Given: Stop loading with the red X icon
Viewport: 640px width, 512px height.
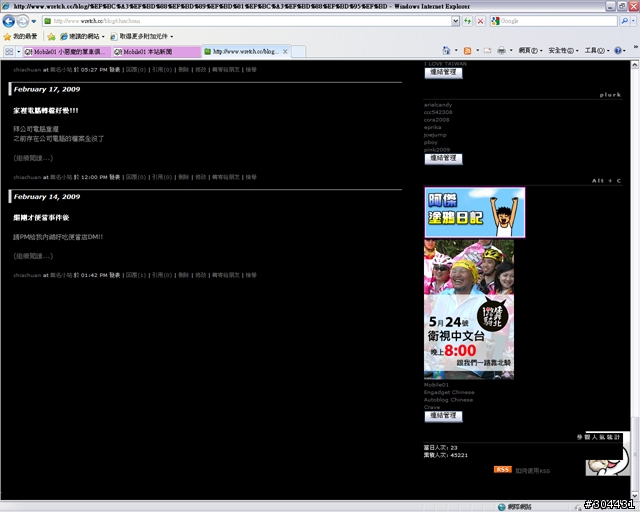Looking at the screenshot, I should [x=480, y=21].
